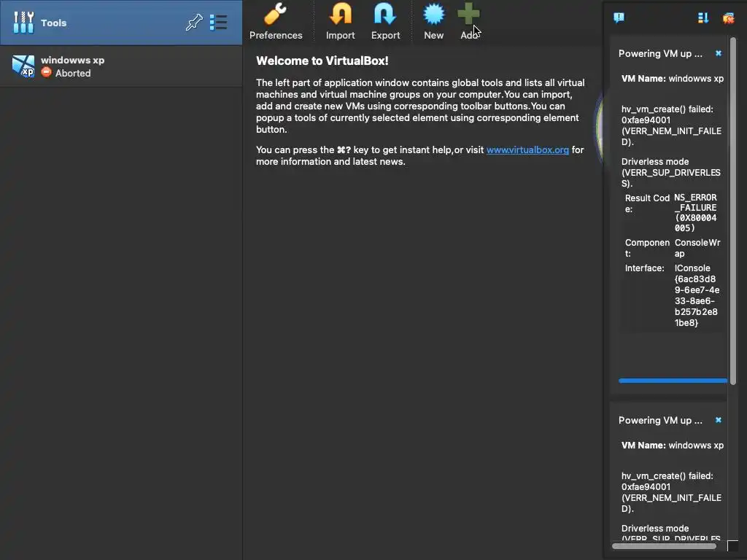Click the notification panel vertical scrollbar
The height and width of the screenshot is (560, 747).
click(733, 211)
